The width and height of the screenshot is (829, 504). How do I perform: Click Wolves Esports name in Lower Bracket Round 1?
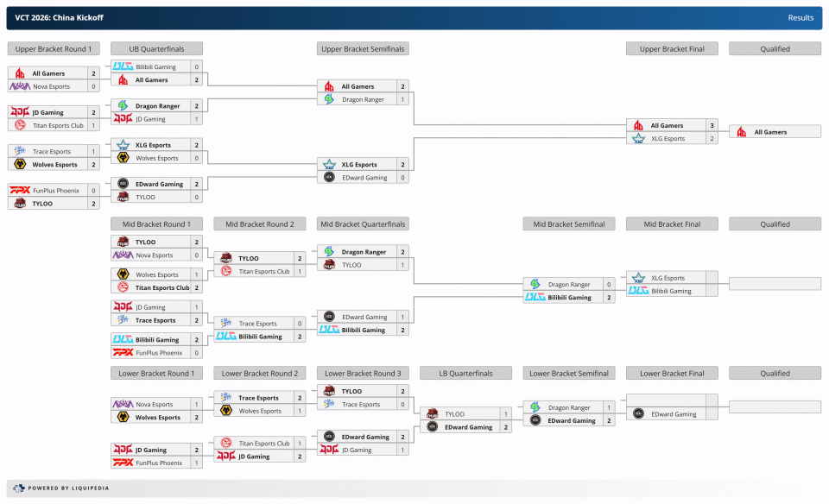pyautogui.click(x=158, y=418)
